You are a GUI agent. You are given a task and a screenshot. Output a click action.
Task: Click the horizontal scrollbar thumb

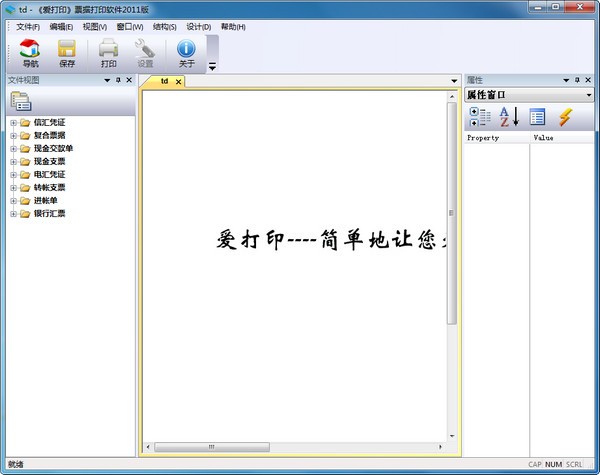click(x=212, y=447)
